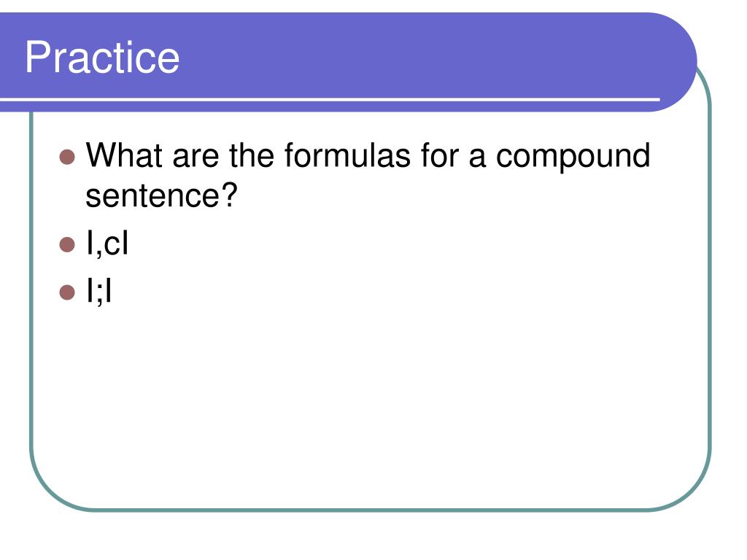Click the white underline beneath the title
747x560 pixels.
328,98
